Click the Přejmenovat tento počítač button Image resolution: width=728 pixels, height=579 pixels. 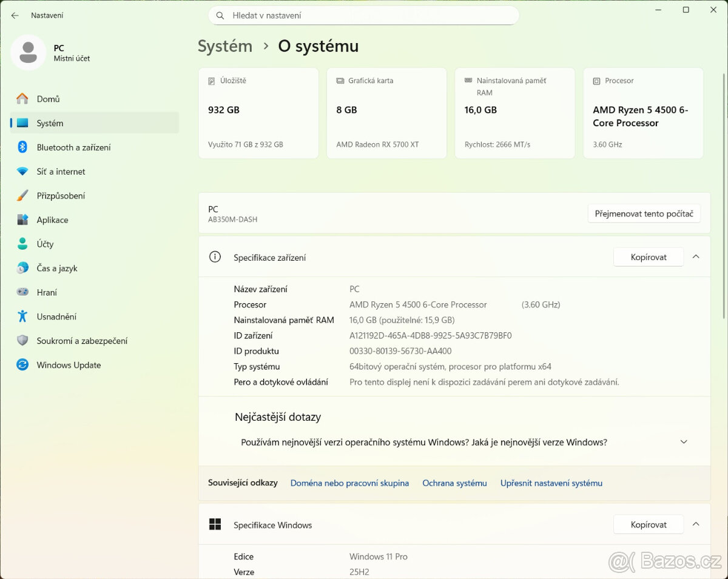pos(644,213)
